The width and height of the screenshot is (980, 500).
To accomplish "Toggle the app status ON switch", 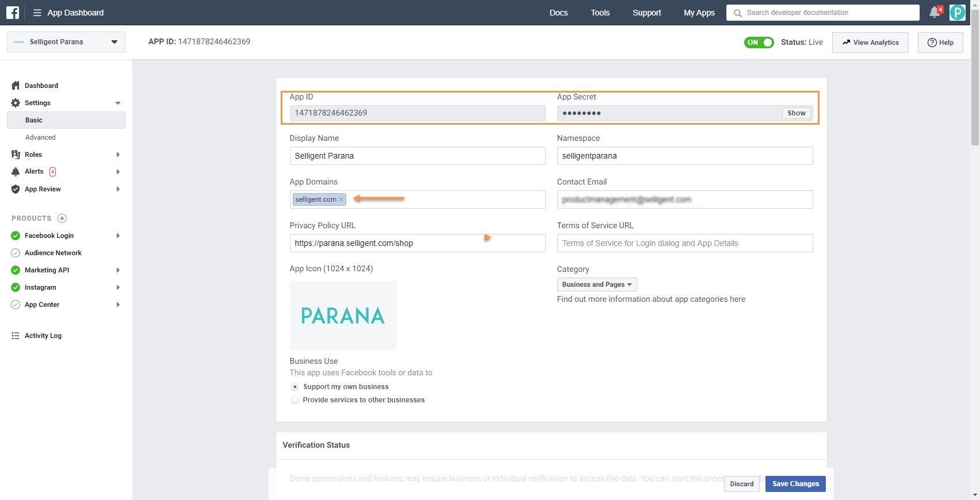I will [759, 43].
